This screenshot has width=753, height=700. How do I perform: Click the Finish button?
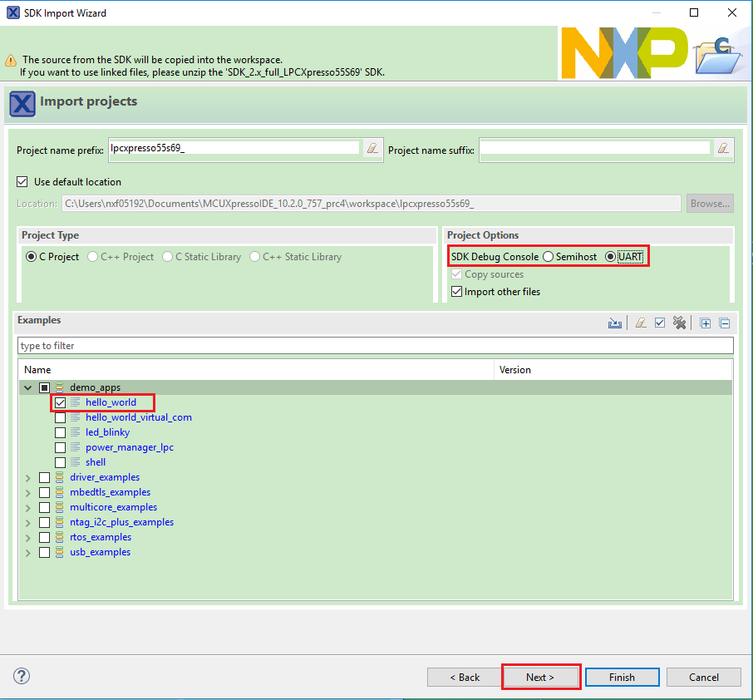(x=622, y=677)
